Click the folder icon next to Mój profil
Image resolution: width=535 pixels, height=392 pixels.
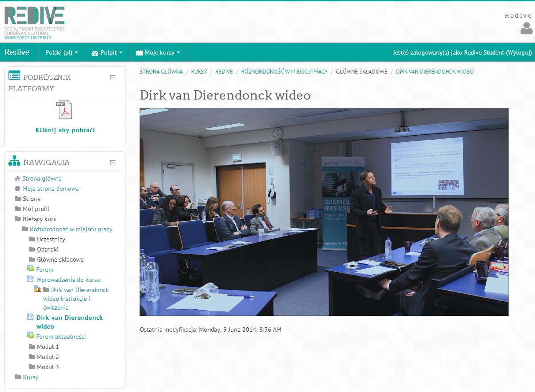point(18,209)
